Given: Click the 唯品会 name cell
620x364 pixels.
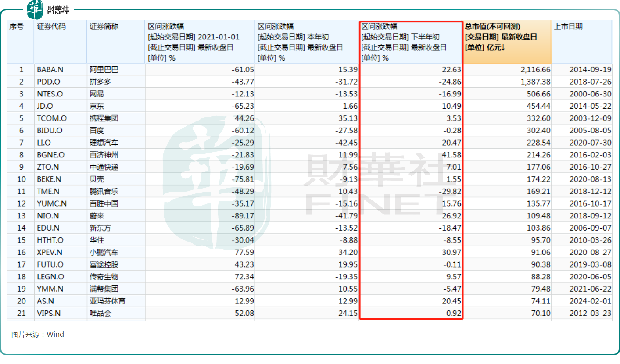Looking at the screenshot, I should pos(116,314).
